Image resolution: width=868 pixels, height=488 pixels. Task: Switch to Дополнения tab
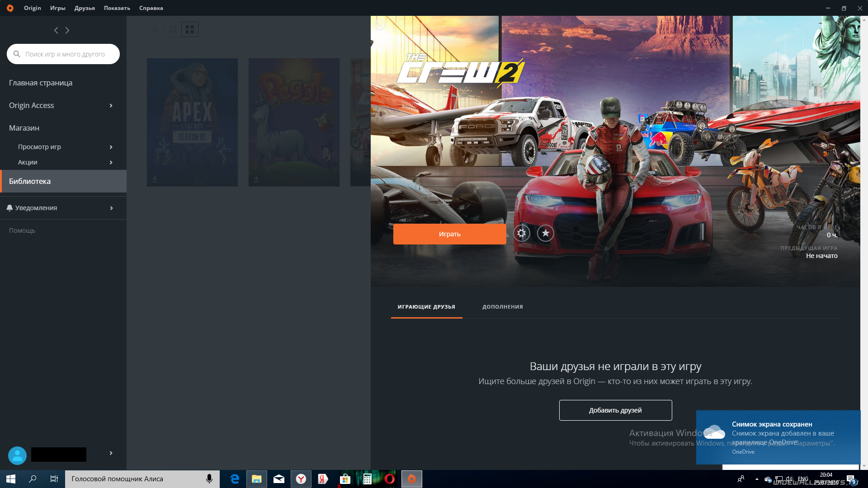[502, 307]
